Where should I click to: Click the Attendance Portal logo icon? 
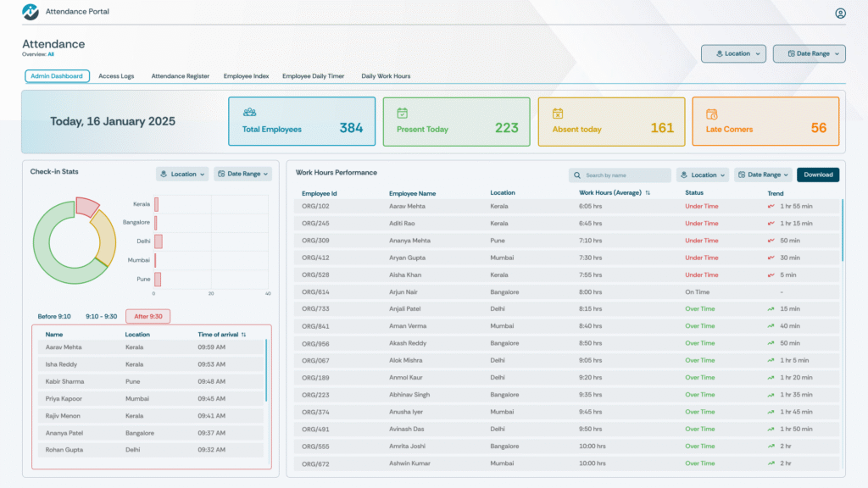tap(31, 12)
